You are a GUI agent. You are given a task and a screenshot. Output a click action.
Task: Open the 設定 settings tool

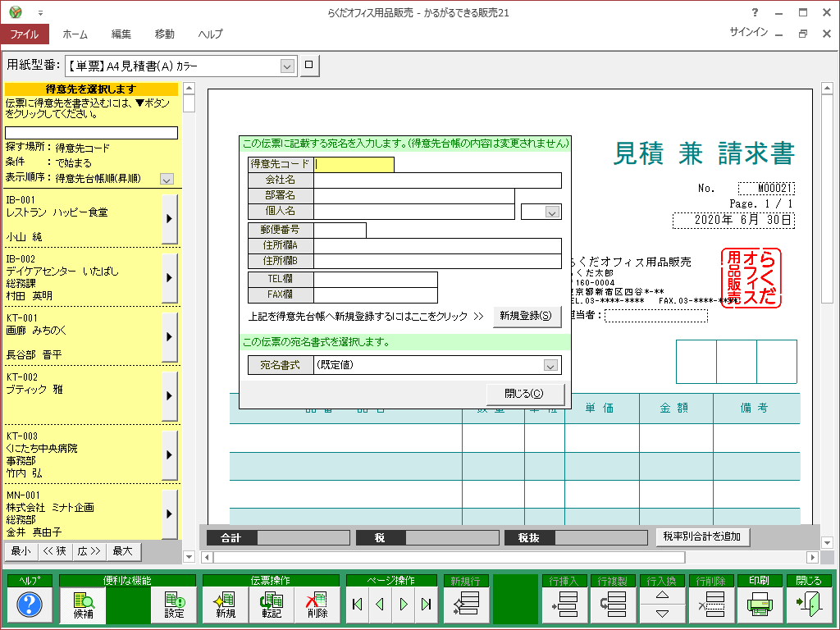174,605
